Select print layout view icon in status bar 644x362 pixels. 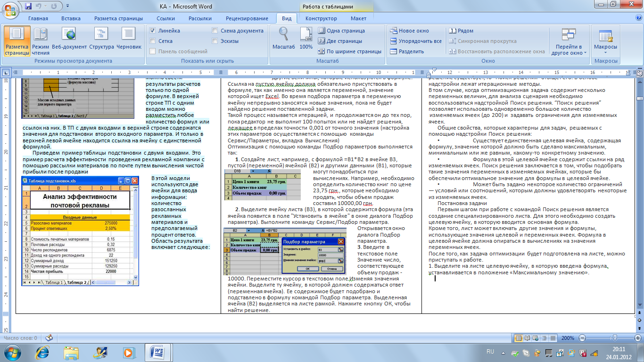pos(519,338)
